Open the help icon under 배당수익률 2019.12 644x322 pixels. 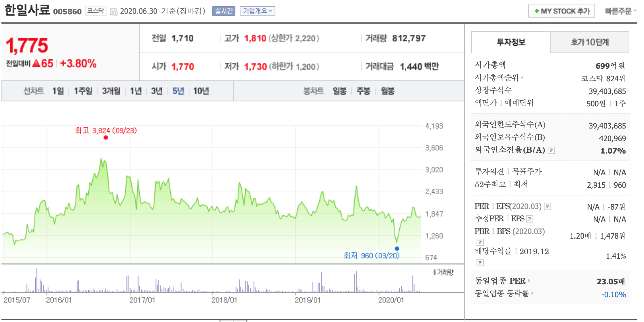480,262
